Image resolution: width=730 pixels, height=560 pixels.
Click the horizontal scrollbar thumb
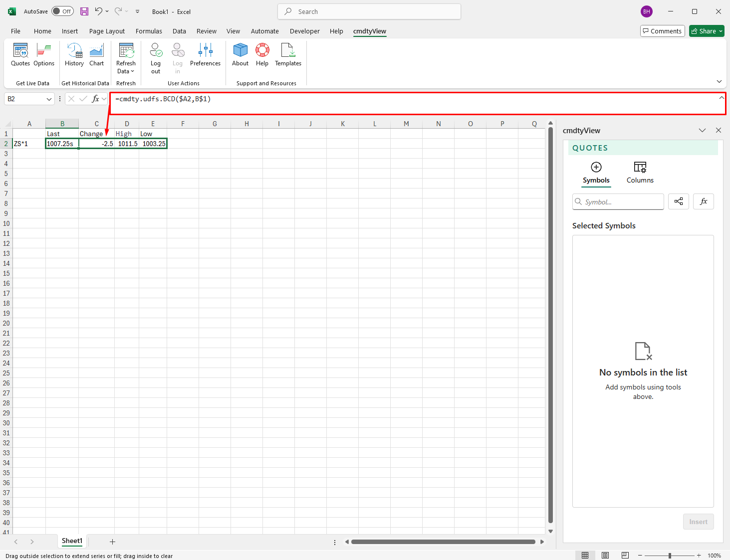point(443,542)
